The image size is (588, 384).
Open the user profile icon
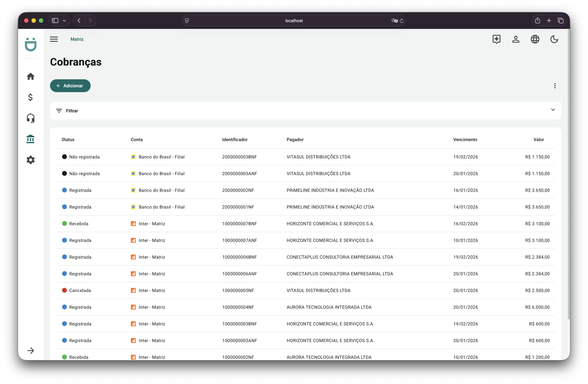coord(516,39)
